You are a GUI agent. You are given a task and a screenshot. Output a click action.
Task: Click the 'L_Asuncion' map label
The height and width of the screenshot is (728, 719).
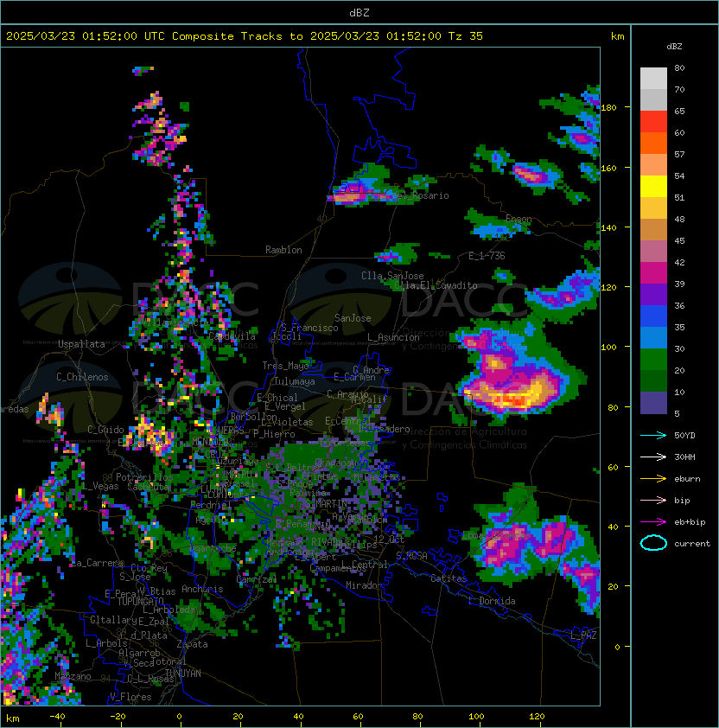(393, 337)
